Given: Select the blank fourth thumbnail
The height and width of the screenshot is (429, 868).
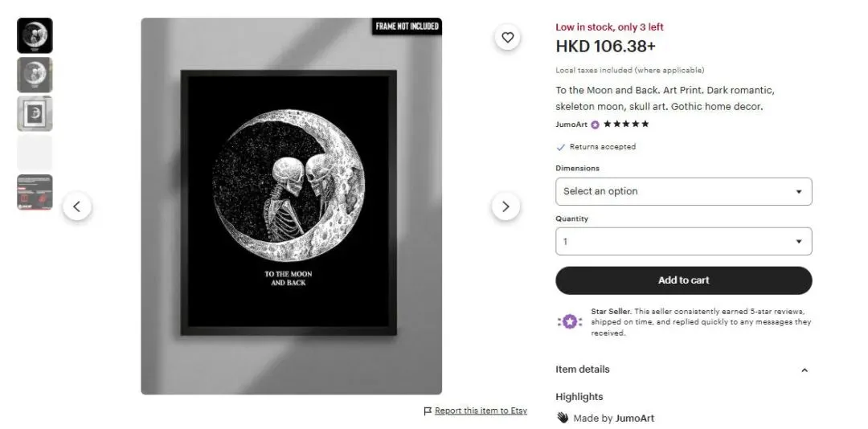Looking at the screenshot, I should [35, 153].
